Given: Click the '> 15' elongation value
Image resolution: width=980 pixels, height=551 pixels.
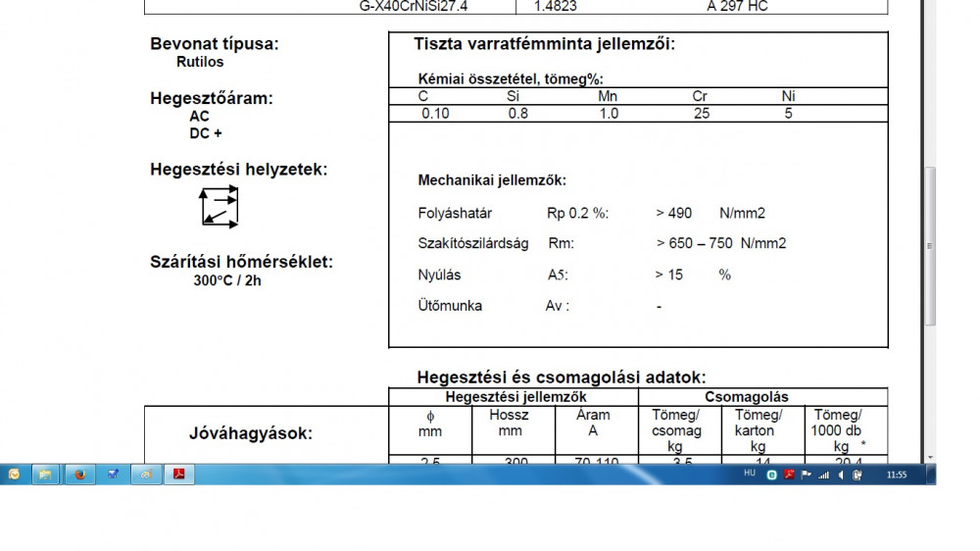Looking at the screenshot, I should click(668, 275).
